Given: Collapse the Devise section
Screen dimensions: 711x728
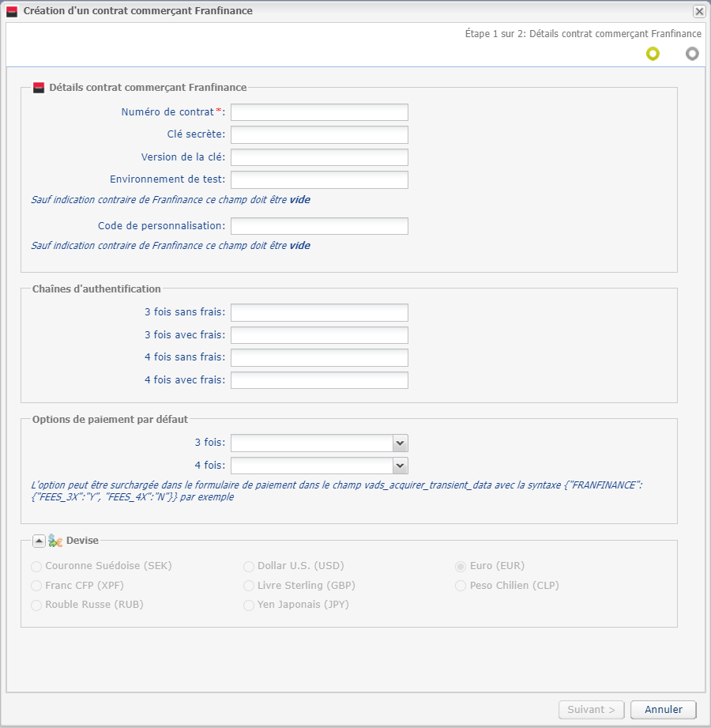Looking at the screenshot, I should point(39,541).
